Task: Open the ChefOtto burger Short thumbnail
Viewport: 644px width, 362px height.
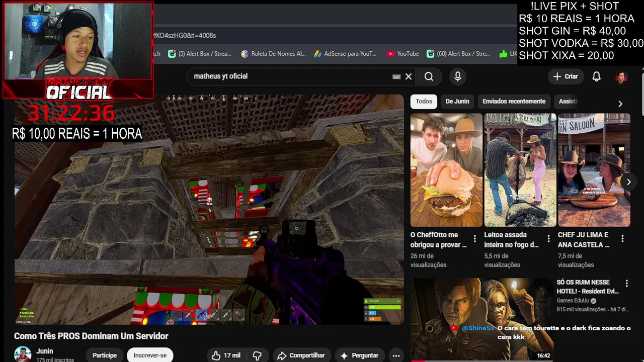Action: point(446,170)
